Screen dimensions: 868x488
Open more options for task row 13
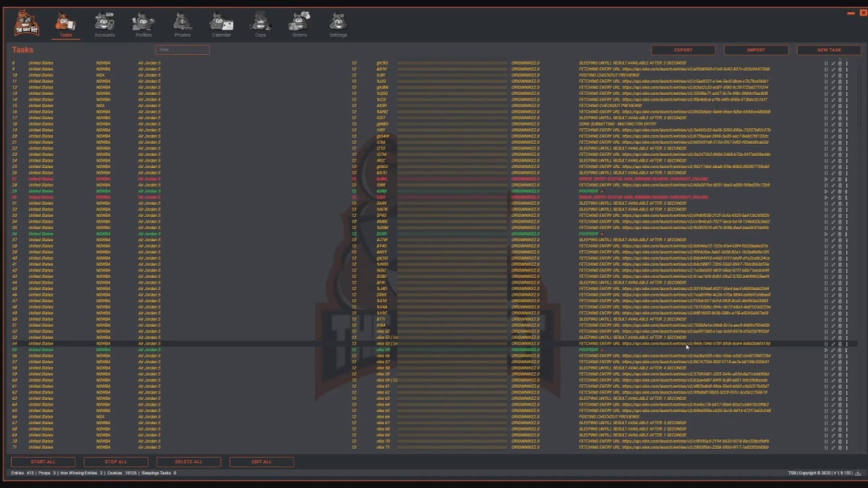[847, 94]
